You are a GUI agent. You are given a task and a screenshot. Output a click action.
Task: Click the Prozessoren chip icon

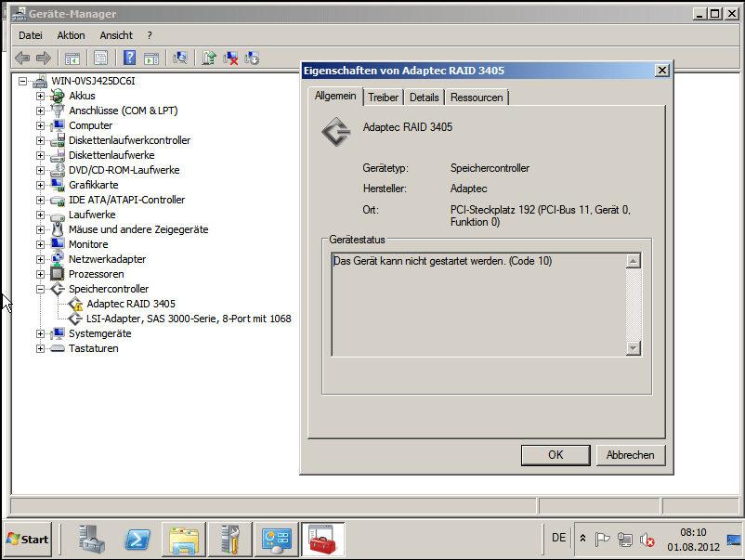[58, 274]
